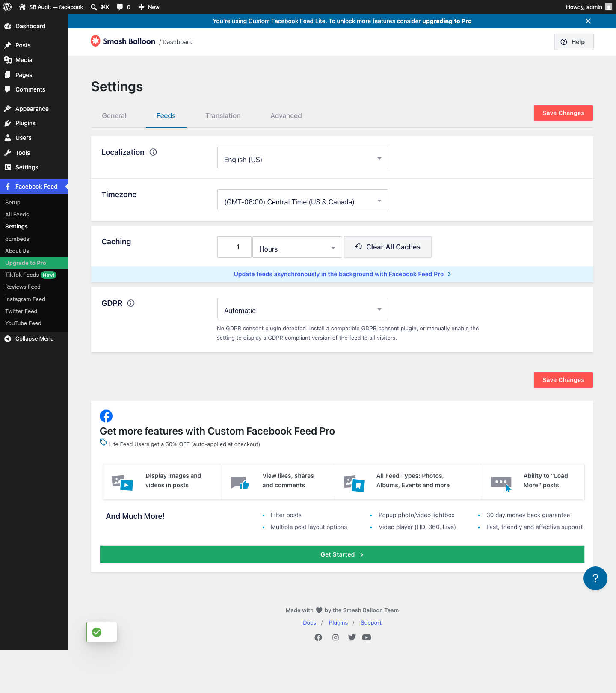Open About Us in the sidebar submenu
Image resolution: width=616 pixels, height=693 pixels.
point(17,251)
